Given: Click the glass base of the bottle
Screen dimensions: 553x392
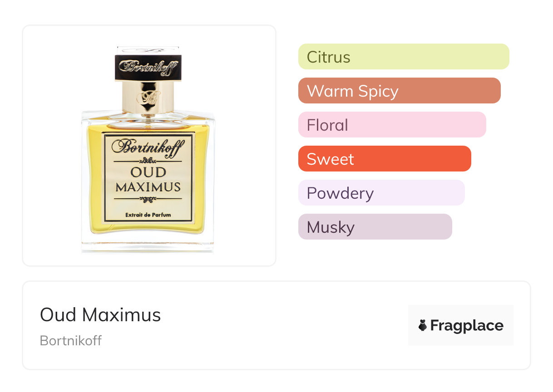Looking at the screenshot, I should click(x=148, y=244).
